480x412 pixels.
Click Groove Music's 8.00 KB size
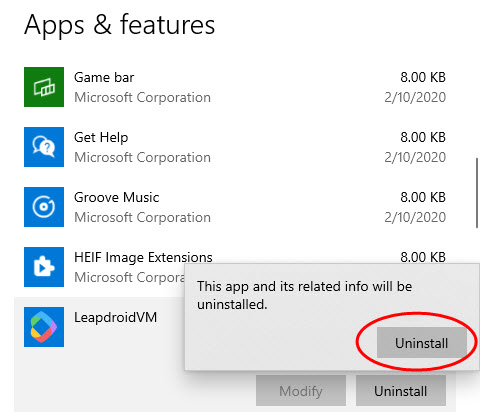click(x=423, y=197)
